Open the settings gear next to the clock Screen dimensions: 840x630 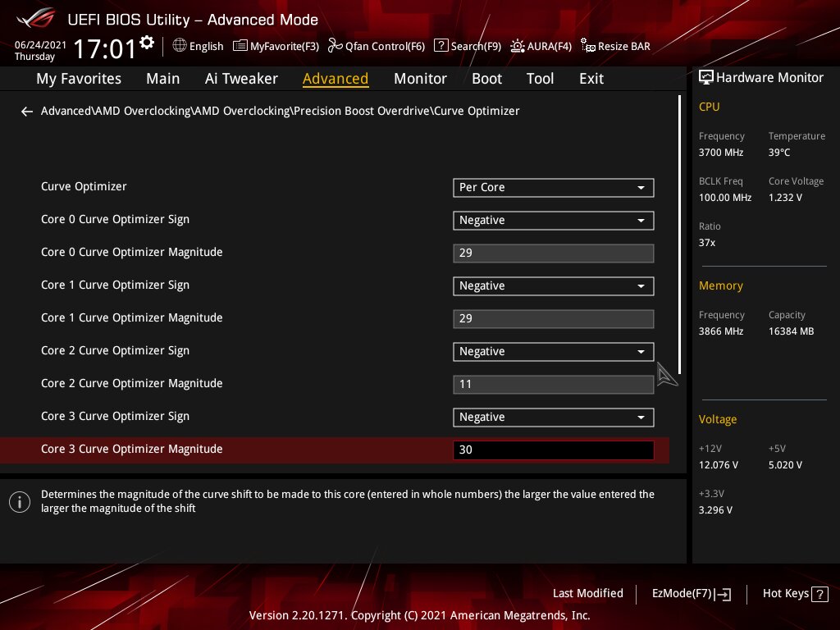click(x=147, y=43)
